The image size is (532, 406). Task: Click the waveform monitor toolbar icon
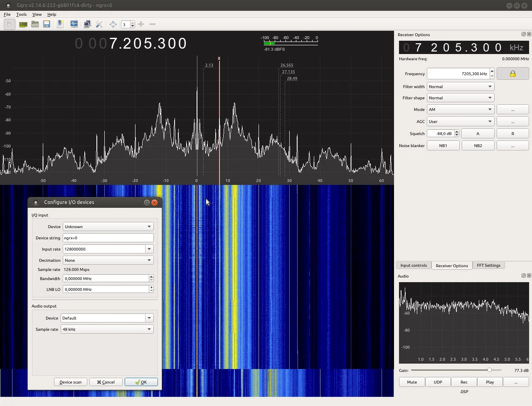point(74,24)
